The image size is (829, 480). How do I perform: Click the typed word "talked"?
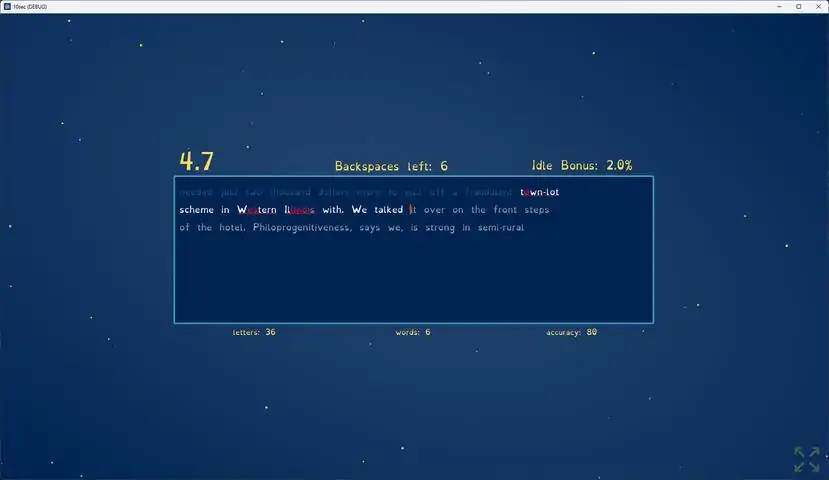point(389,210)
